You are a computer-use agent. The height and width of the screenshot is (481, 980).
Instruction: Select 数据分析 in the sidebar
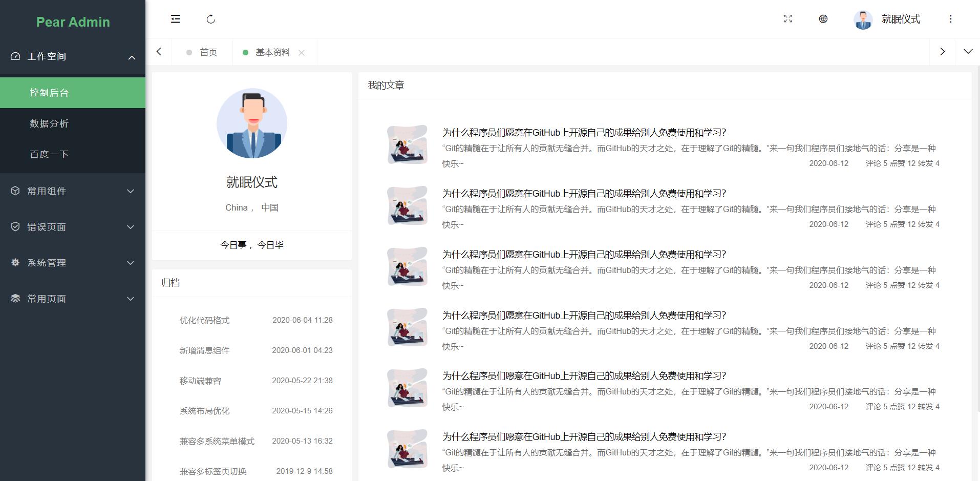(49, 123)
